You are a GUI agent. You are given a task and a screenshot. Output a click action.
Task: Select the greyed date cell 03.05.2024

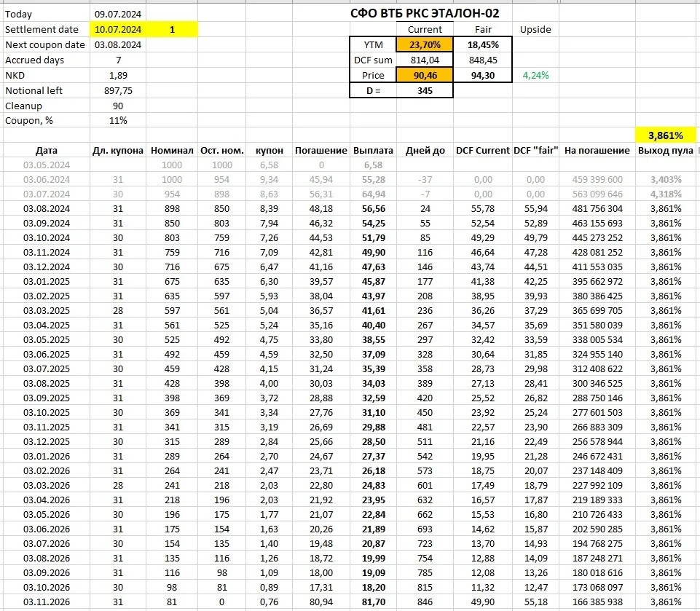47,165
